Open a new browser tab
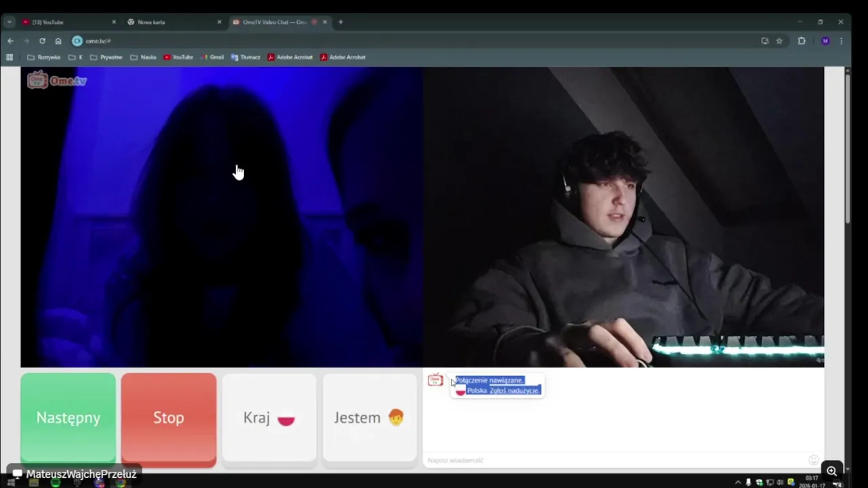This screenshot has width=868, height=488. coord(340,22)
